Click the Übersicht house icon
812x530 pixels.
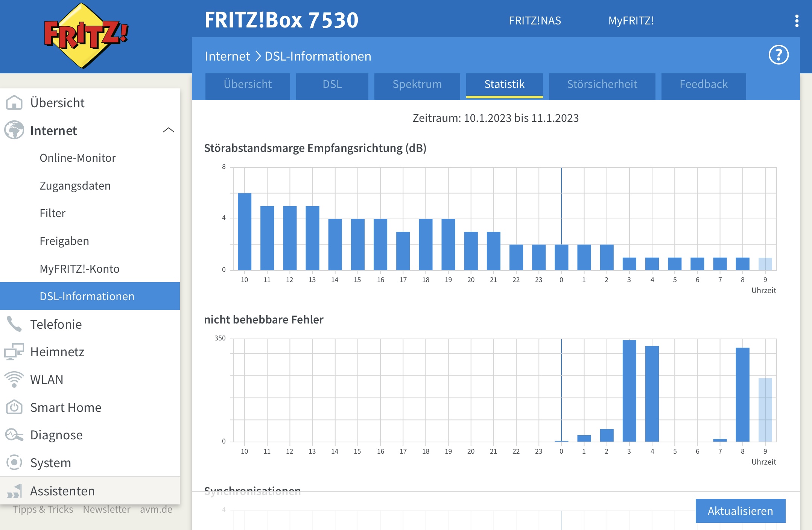coord(14,103)
